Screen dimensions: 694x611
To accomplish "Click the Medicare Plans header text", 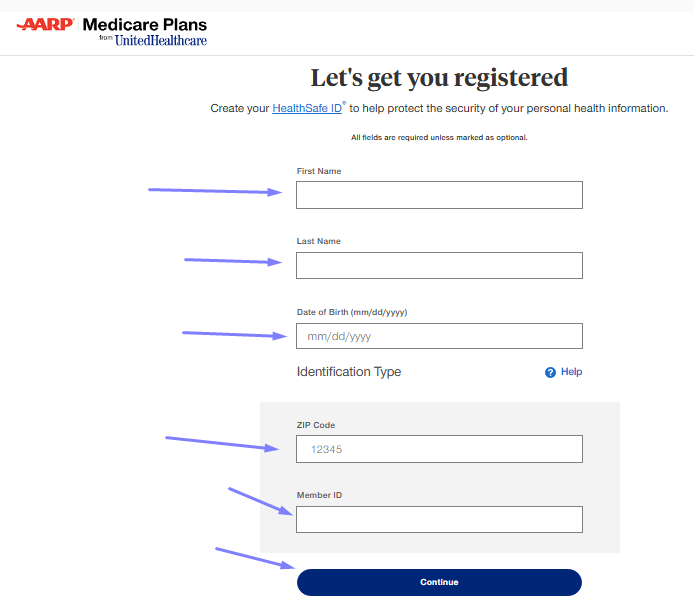I will 145,25.
